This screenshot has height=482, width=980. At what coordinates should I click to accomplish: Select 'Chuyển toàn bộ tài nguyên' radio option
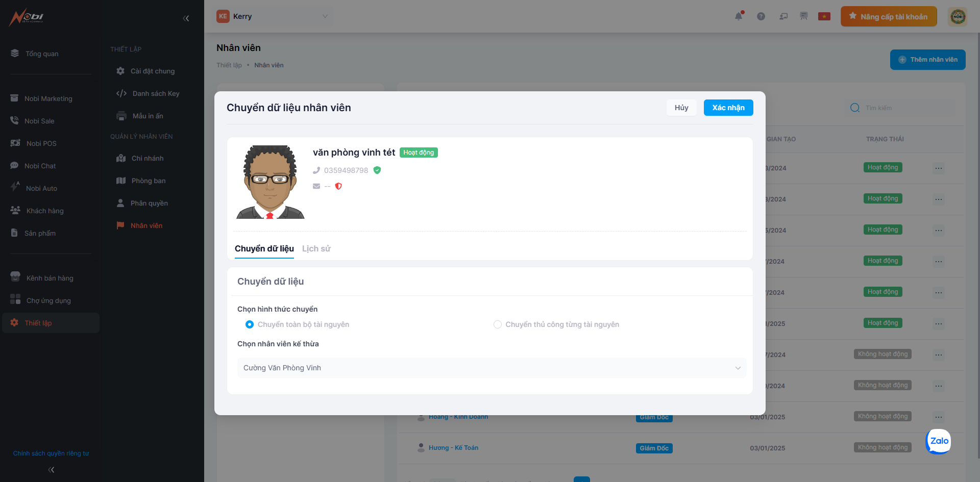point(250,324)
